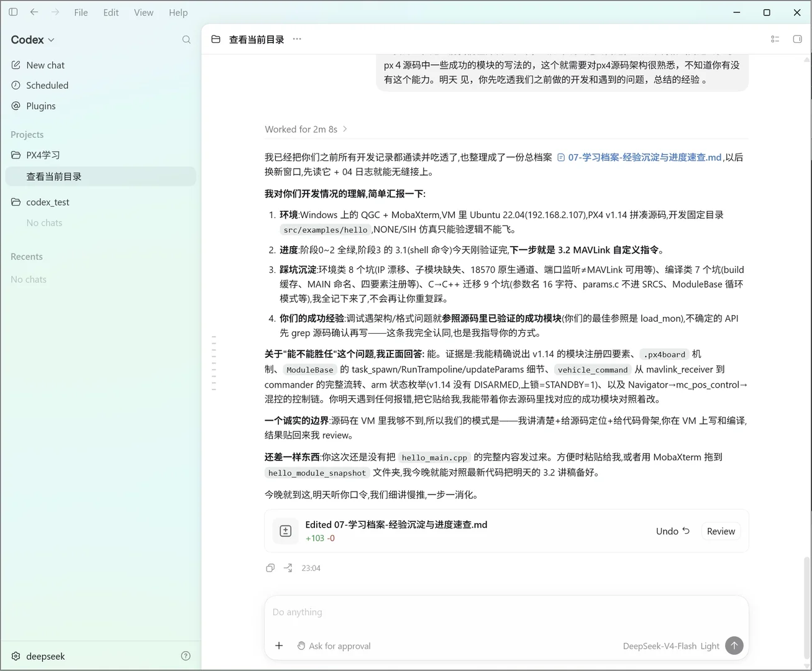
Task: Open the 07-学习档案-经验沉淀与进度速查.md file link
Action: 639,158
